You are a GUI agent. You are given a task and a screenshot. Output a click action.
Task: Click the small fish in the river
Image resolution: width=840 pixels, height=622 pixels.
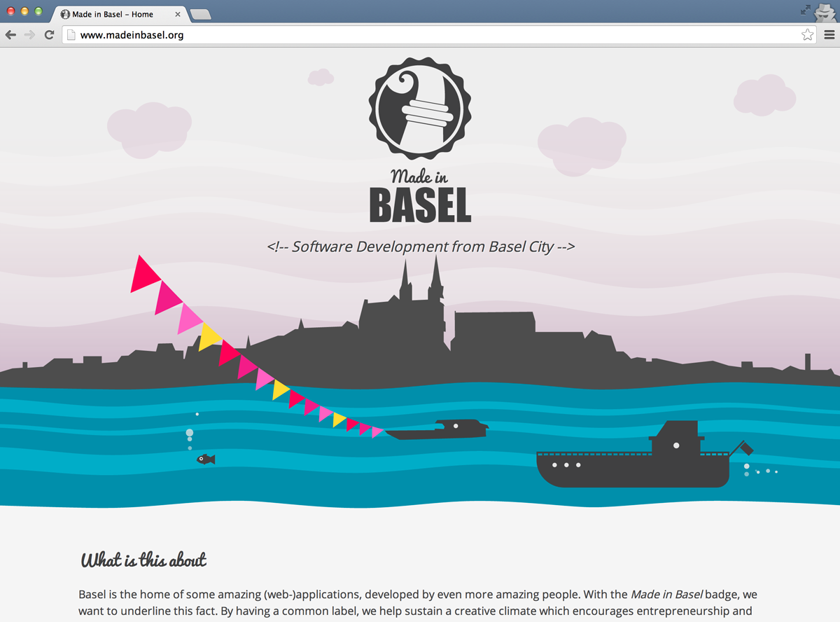(206, 459)
